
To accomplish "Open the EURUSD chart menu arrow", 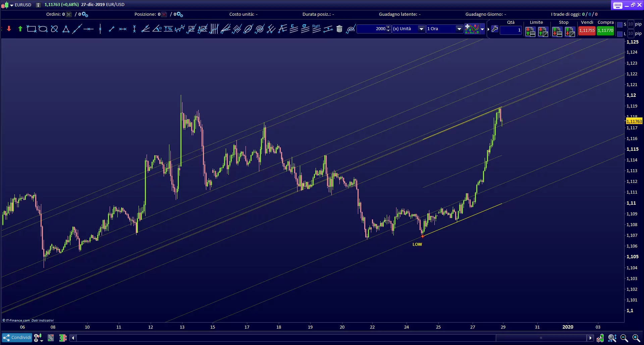I will [12, 5].
